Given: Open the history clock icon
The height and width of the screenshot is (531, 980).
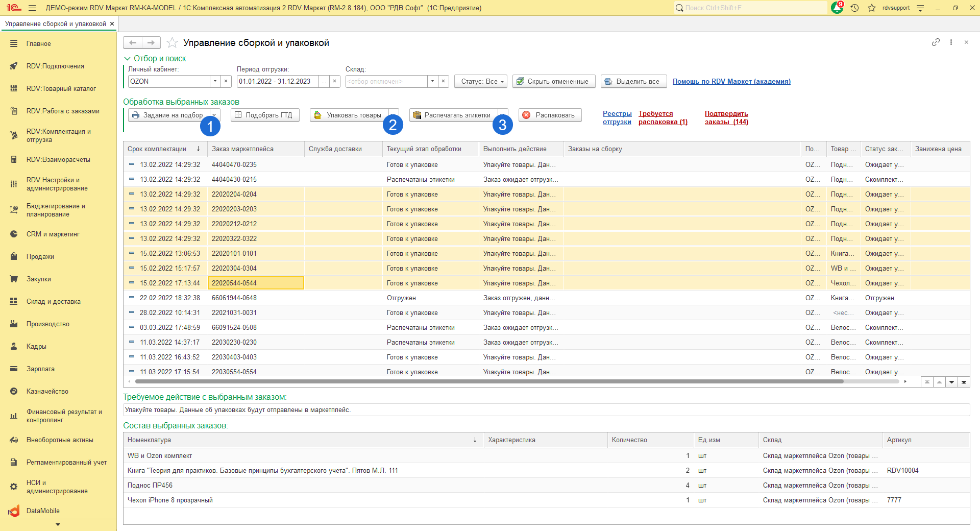Looking at the screenshot, I should pos(854,8).
